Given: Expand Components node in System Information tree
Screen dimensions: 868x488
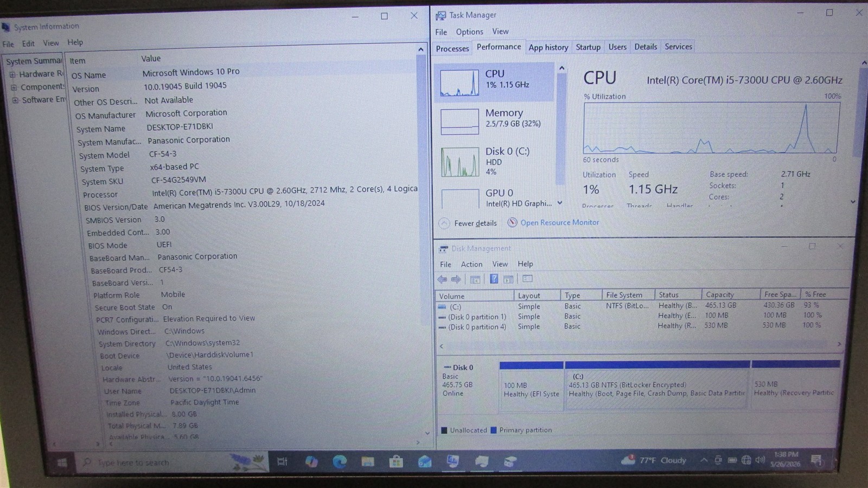Looking at the screenshot, I should (x=14, y=87).
